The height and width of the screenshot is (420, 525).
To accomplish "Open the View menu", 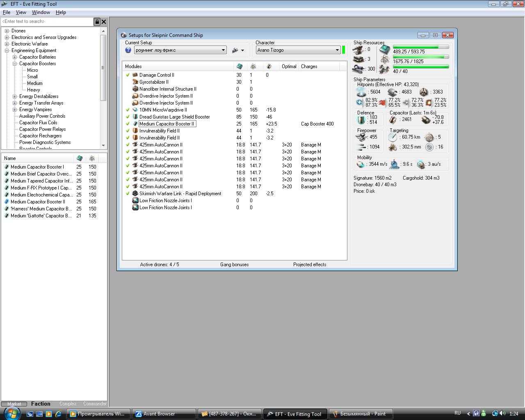I will pyautogui.click(x=21, y=12).
